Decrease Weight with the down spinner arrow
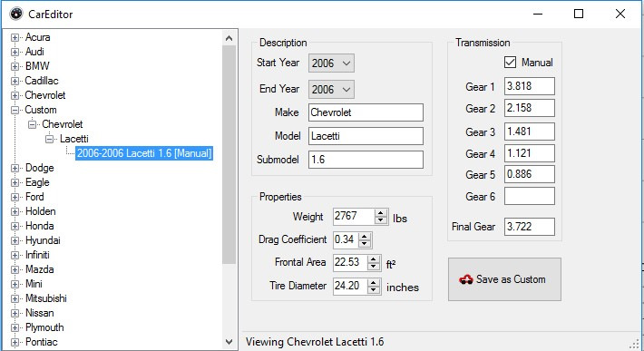644x351 pixels. [381, 220]
